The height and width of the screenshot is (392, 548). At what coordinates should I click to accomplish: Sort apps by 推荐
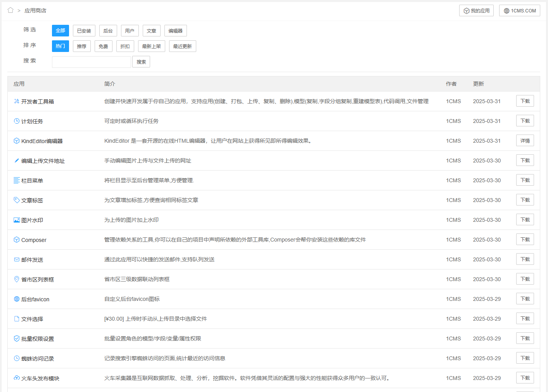(x=82, y=46)
